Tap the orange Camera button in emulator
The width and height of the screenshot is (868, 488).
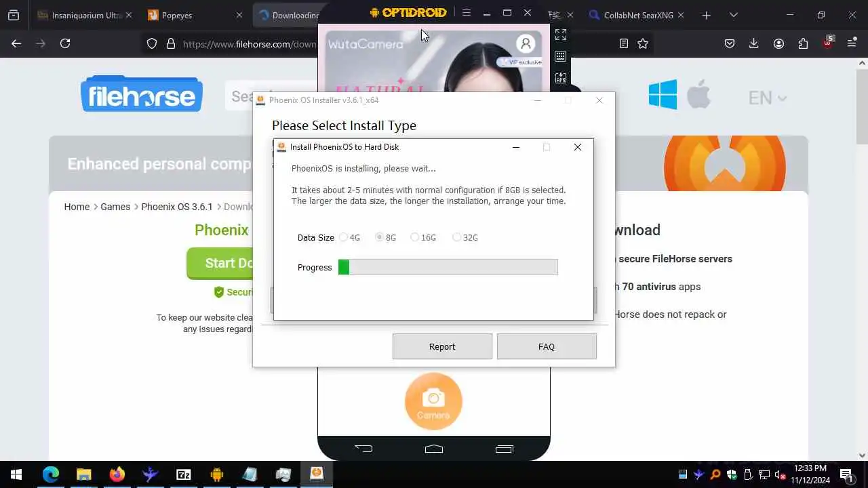pyautogui.click(x=433, y=401)
